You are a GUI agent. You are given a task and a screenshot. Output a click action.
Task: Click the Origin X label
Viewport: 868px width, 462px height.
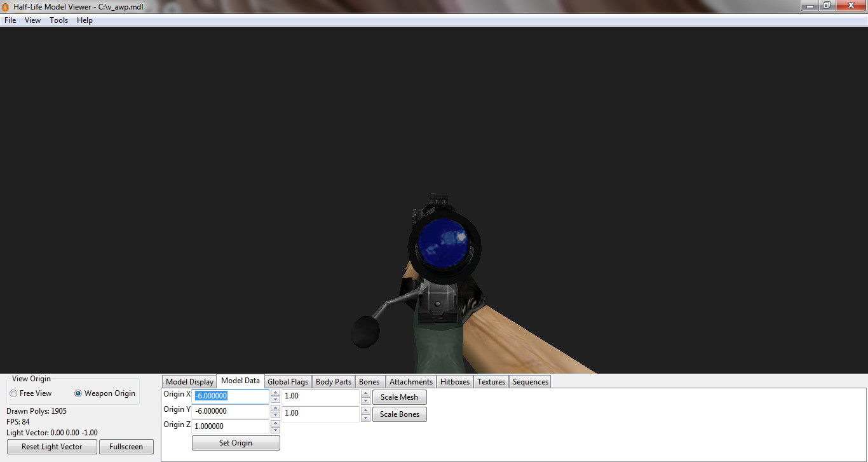(177, 394)
